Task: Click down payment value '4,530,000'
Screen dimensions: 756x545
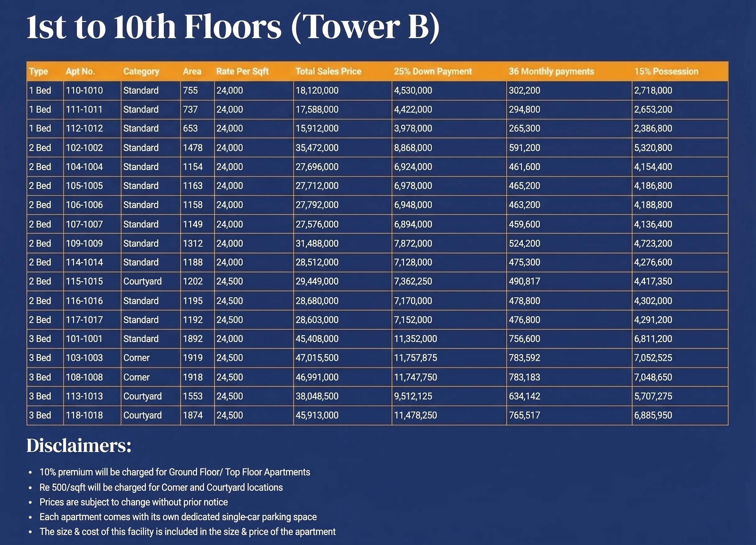Action: (413, 91)
